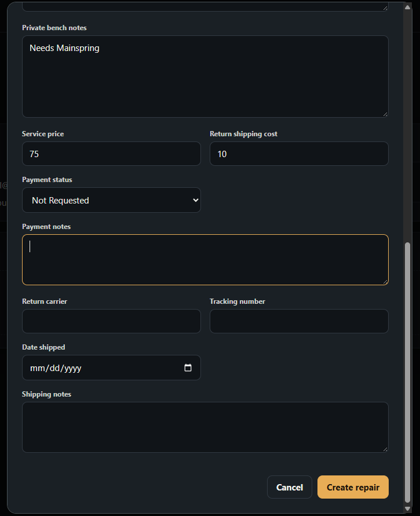Open the Date shipped calendar picker icon
The image size is (420, 516).
(188, 368)
